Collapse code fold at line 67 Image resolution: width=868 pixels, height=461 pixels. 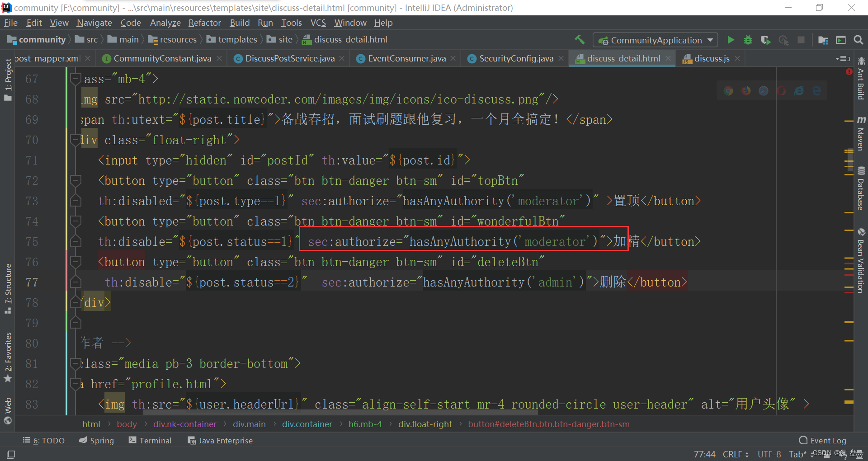[x=75, y=79]
